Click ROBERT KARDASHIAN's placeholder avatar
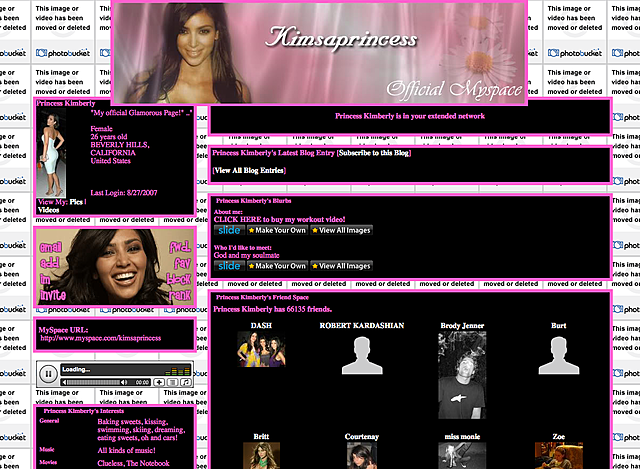 point(362,356)
